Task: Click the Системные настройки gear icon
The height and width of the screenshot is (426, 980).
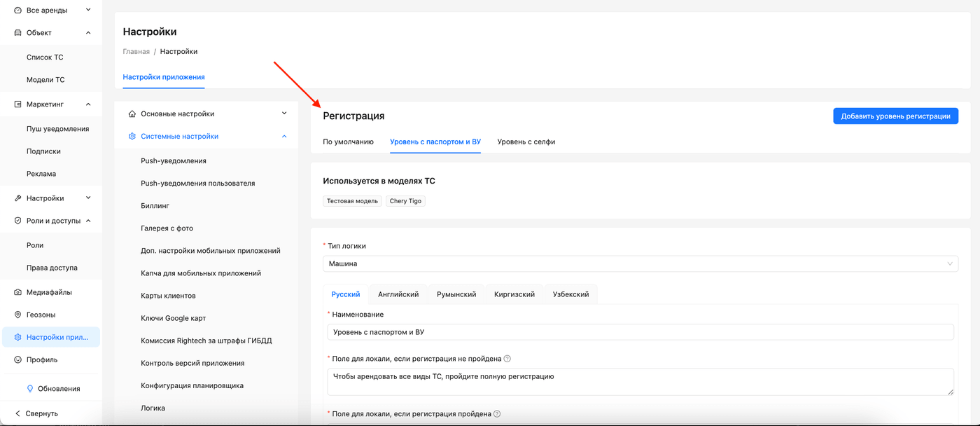Action: [x=132, y=137]
